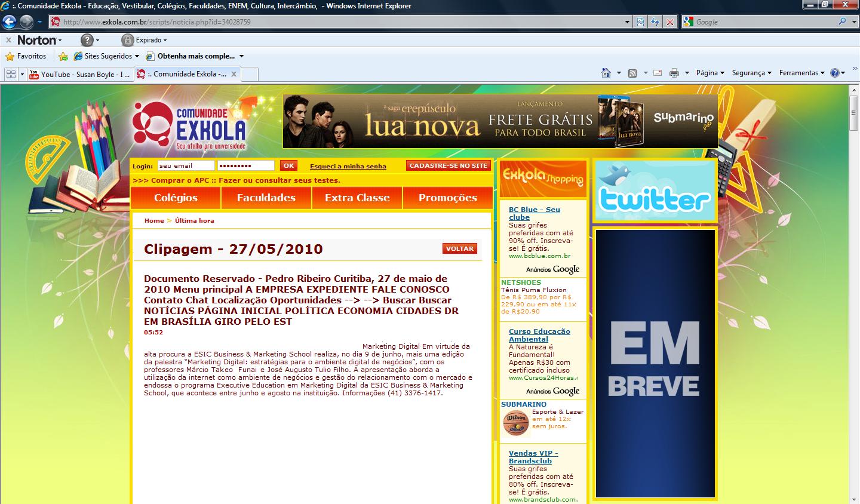Click the vertical scrollbar up arrow
The width and height of the screenshot is (860, 504).
(x=854, y=91)
